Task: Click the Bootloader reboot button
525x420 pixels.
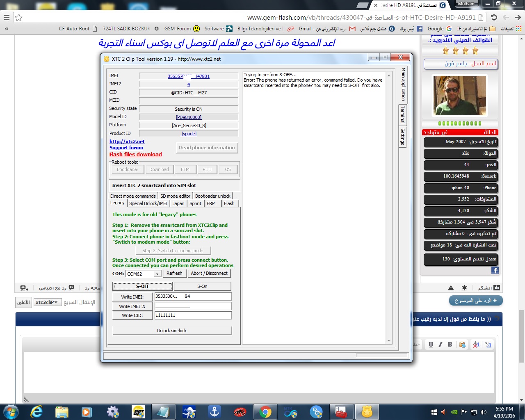Action: 128,169
